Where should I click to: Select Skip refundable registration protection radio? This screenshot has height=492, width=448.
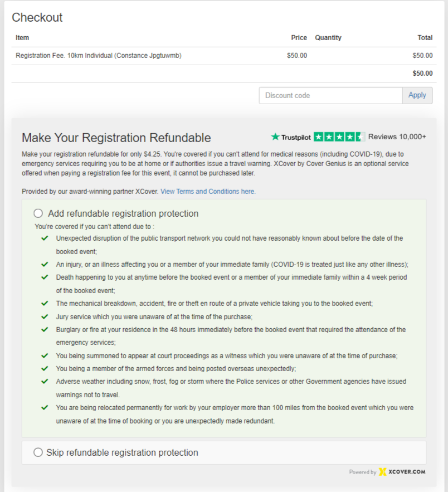coord(38,452)
